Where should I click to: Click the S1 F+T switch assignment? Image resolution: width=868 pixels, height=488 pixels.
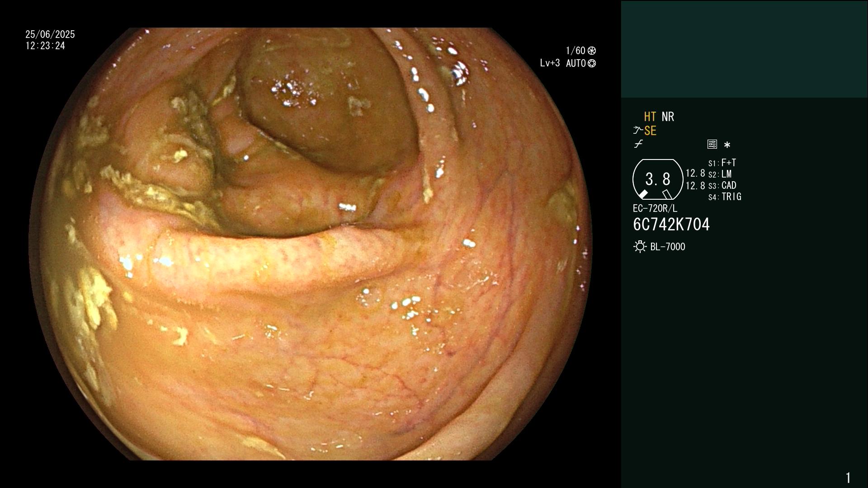[722, 163]
